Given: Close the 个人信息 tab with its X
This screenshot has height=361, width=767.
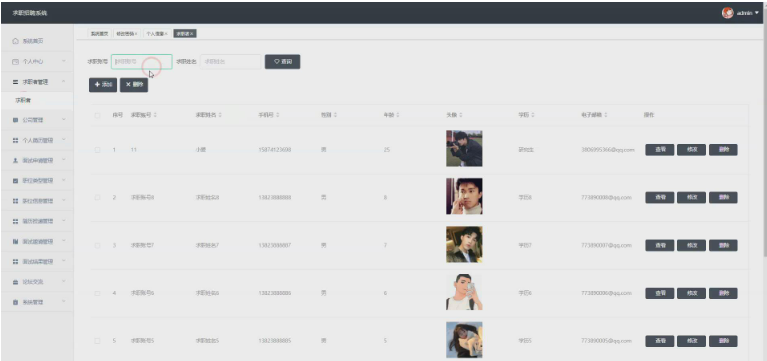Looking at the screenshot, I should [166, 34].
